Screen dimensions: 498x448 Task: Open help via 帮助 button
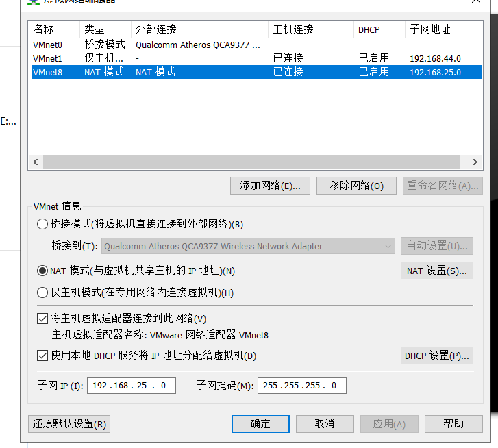453,424
